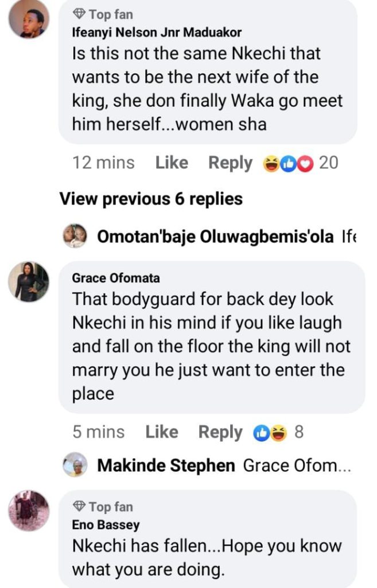Screen dimensions: 377x588
Task: Like Grace Ofomata's comment
Action: (x=162, y=432)
